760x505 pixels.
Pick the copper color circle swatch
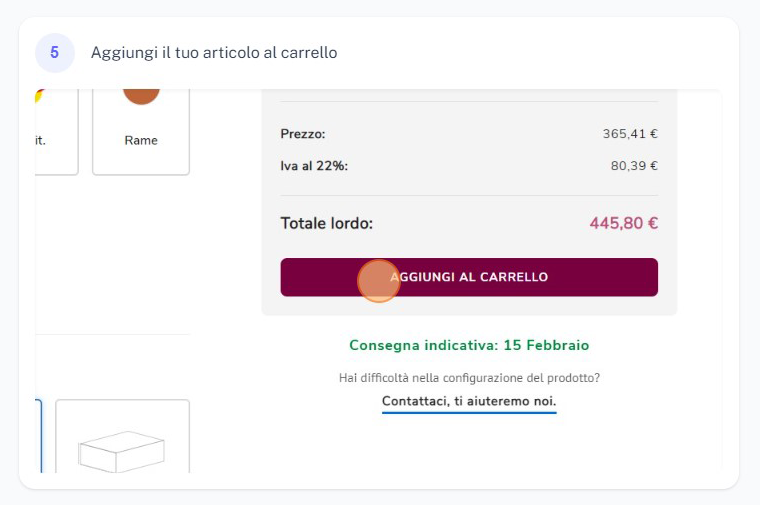click(x=141, y=96)
